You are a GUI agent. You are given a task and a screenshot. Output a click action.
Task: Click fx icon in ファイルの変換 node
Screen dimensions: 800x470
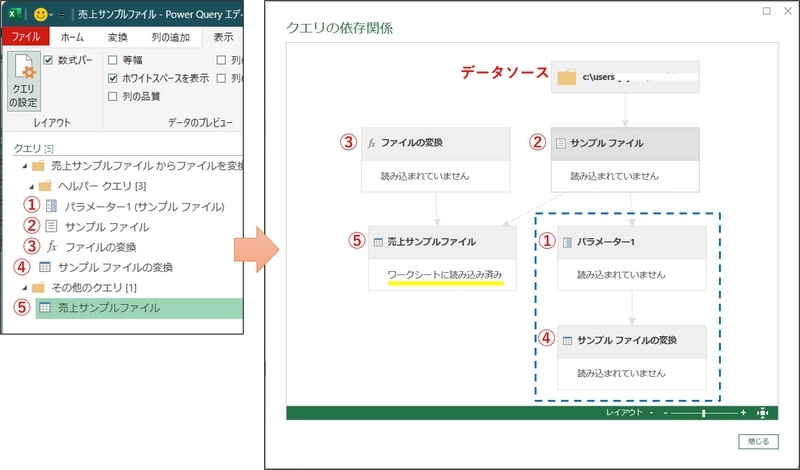click(x=372, y=143)
